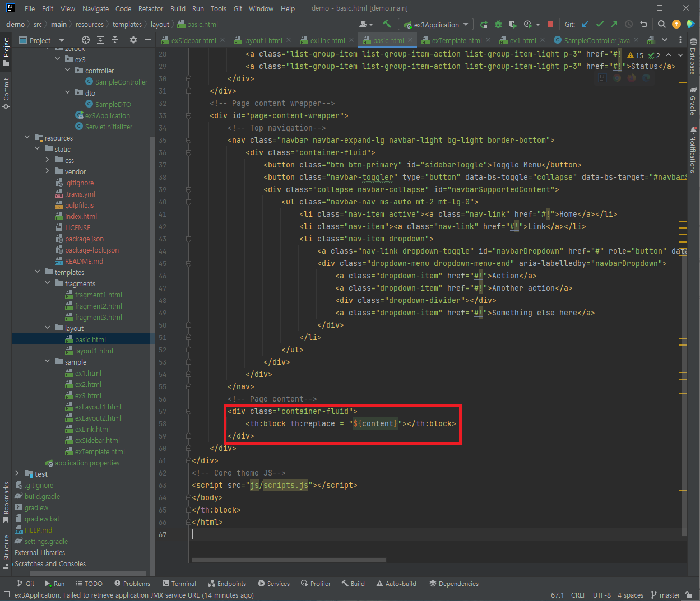Collapse the resources folder
Image resolution: width=700 pixels, height=601 pixels.
pyautogui.click(x=27, y=137)
